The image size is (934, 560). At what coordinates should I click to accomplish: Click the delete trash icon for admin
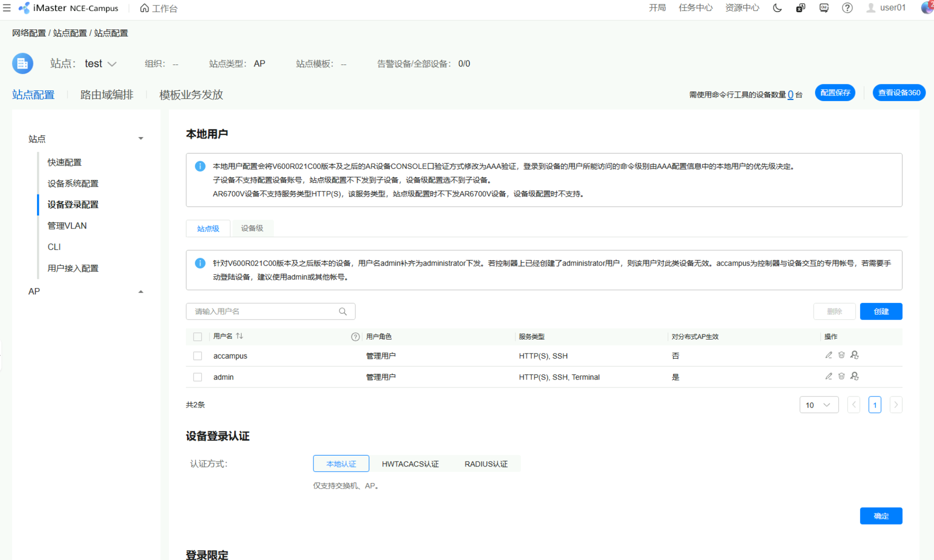(841, 376)
